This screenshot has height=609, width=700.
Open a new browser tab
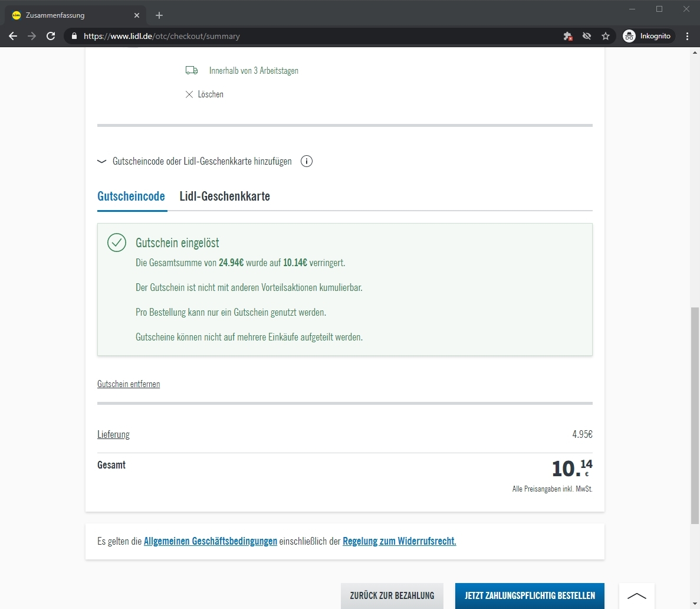coord(159,15)
